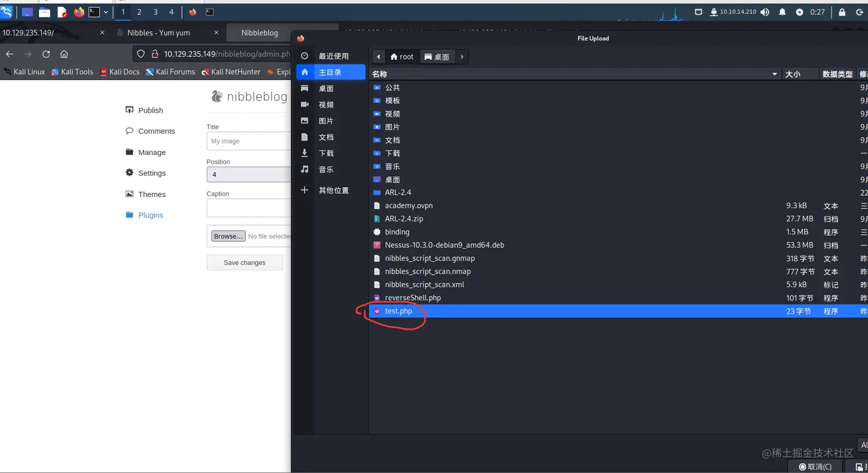This screenshot has height=473, width=868.
Task: Select the Nibbleblog browser tab
Action: (x=259, y=33)
